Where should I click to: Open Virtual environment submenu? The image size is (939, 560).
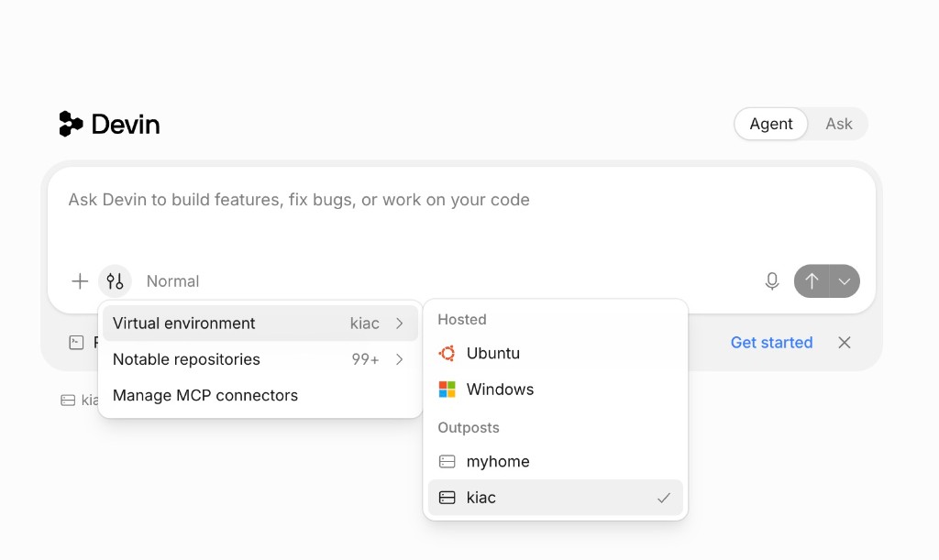[x=260, y=323]
